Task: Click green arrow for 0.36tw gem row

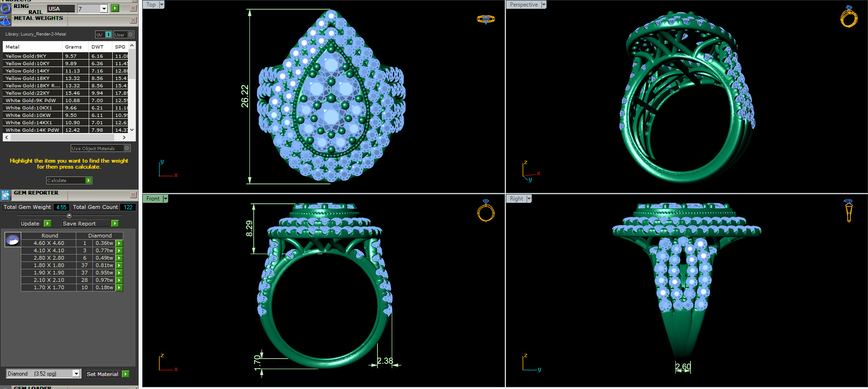Action: pos(119,243)
